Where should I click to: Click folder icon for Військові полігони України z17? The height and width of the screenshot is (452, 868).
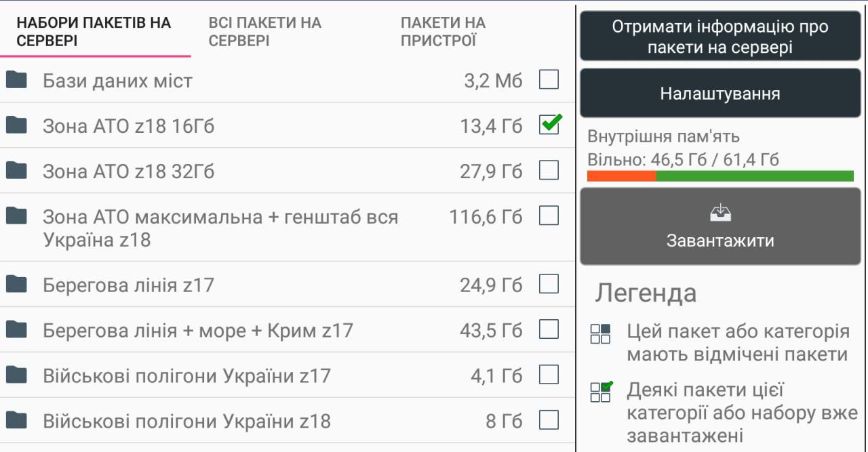pyautogui.click(x=16, y=375)
